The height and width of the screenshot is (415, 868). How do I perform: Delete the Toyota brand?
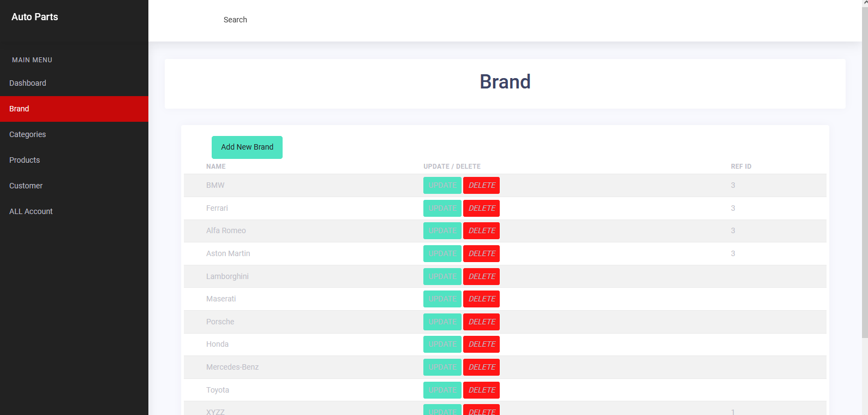point(482,390)
